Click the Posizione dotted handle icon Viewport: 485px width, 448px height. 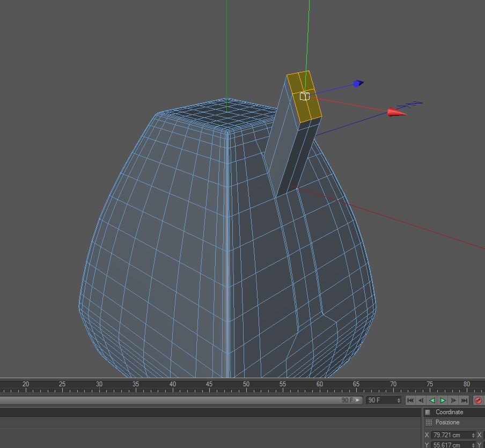point(429,422)
